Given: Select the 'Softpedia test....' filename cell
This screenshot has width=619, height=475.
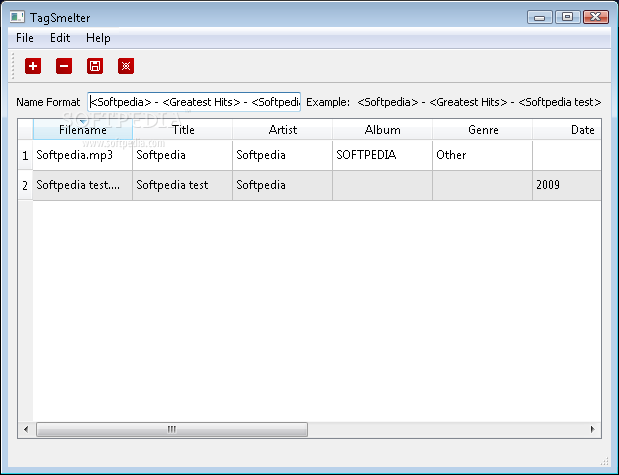Looking at the screenshot, I should coord(83,185).
